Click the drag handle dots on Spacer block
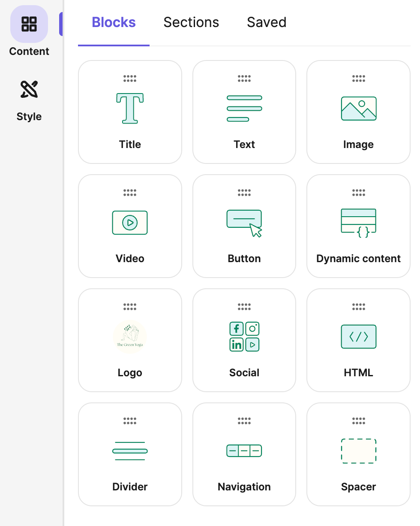Viewport: 420px width, 526px height. coord(358,421)
